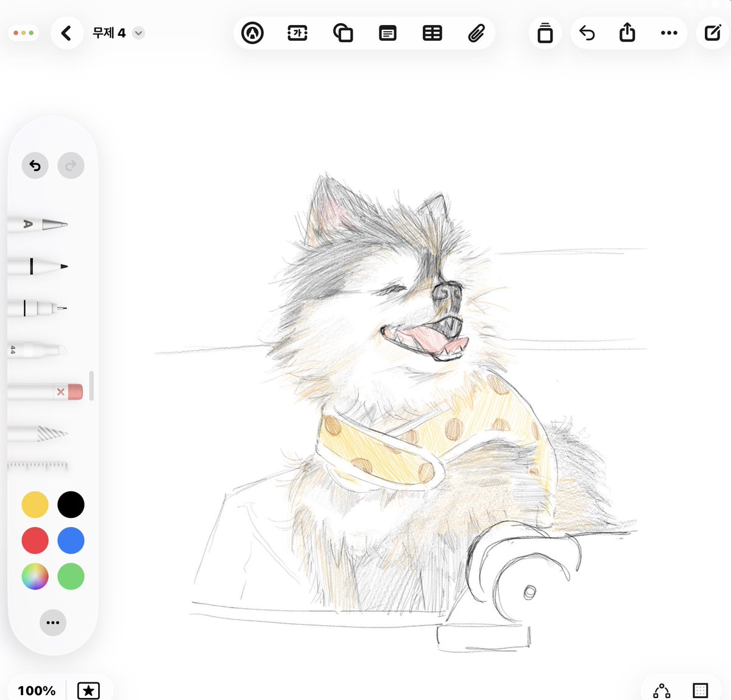
Task: Click the 무제 4 document title
Action: (x=109, y=33)
